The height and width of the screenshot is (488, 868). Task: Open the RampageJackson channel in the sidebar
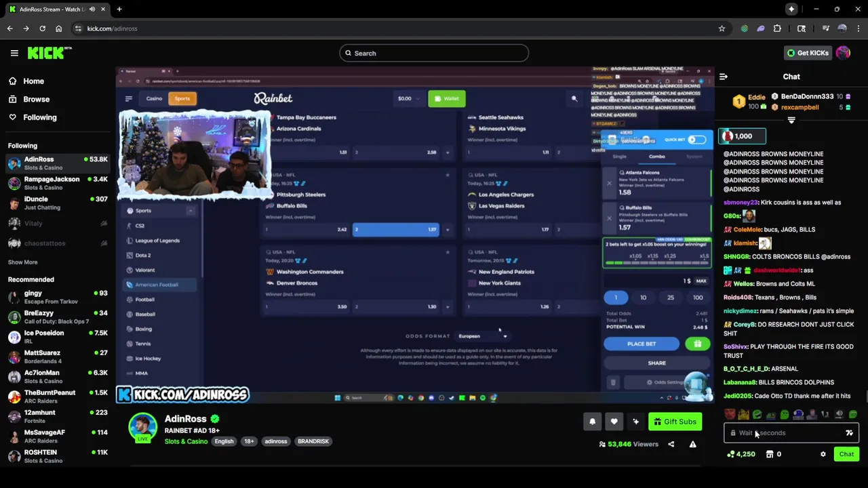click(x=58, y=183)
